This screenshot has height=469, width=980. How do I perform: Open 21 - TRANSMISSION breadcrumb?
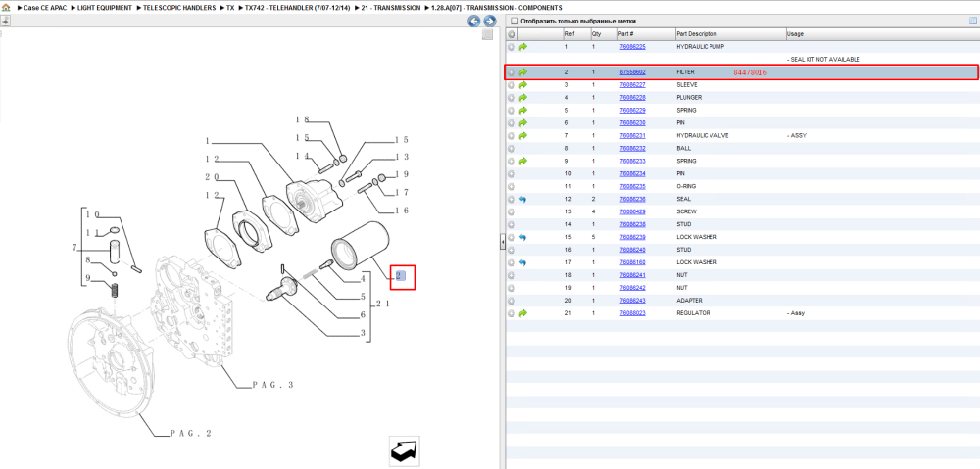click(x=391, y=8)
